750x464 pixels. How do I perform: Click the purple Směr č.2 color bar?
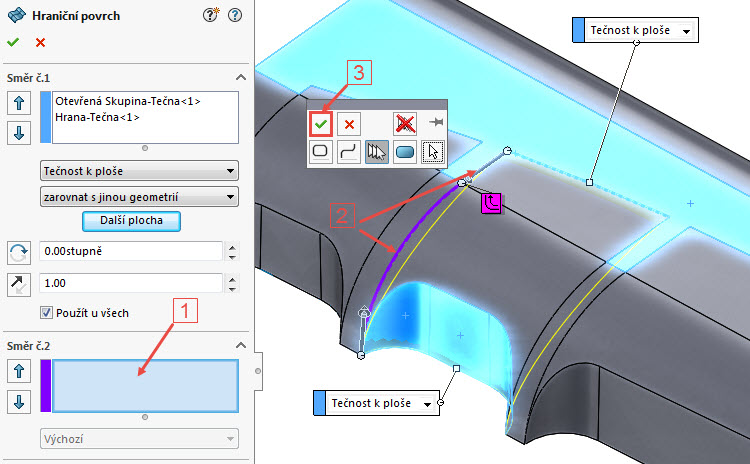(x=45, y=386)
